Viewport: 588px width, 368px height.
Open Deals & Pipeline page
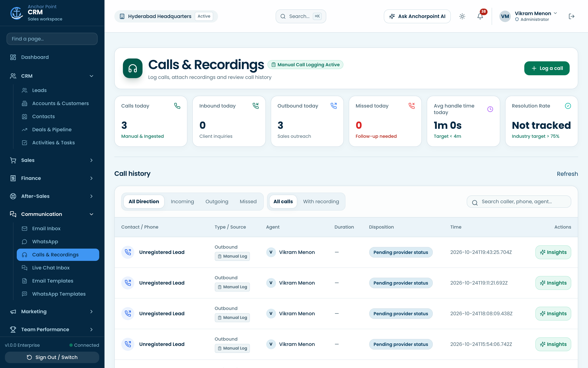click(x=58, y=129)
